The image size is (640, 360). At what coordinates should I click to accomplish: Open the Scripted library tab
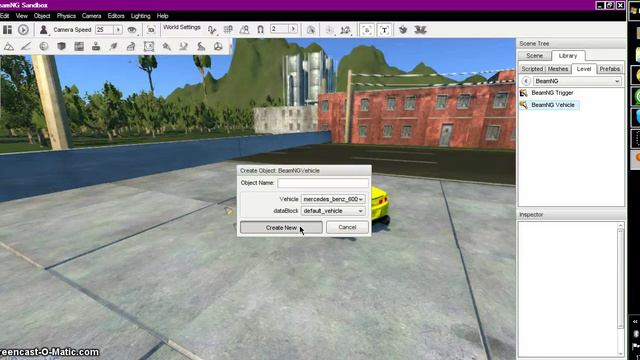(x=532, y=69)
